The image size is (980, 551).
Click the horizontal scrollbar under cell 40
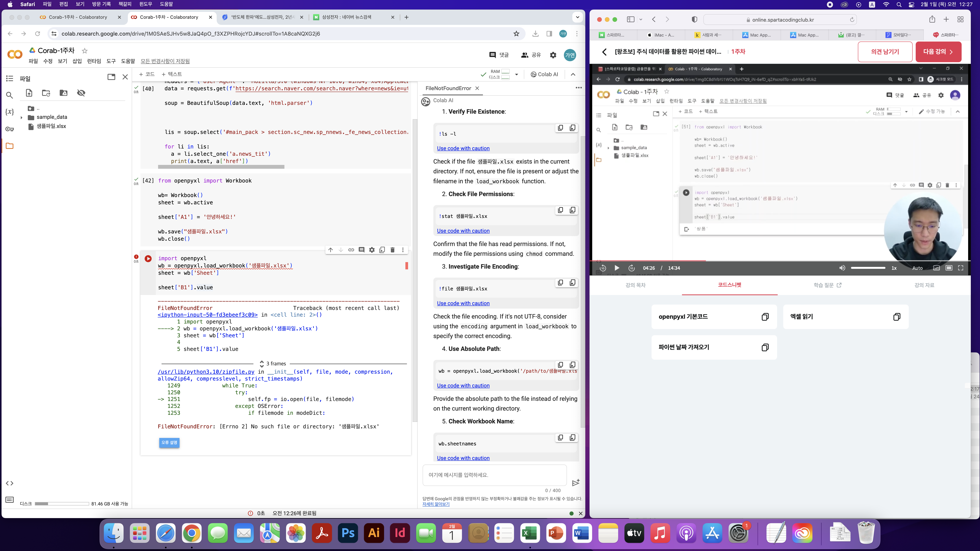221,167
